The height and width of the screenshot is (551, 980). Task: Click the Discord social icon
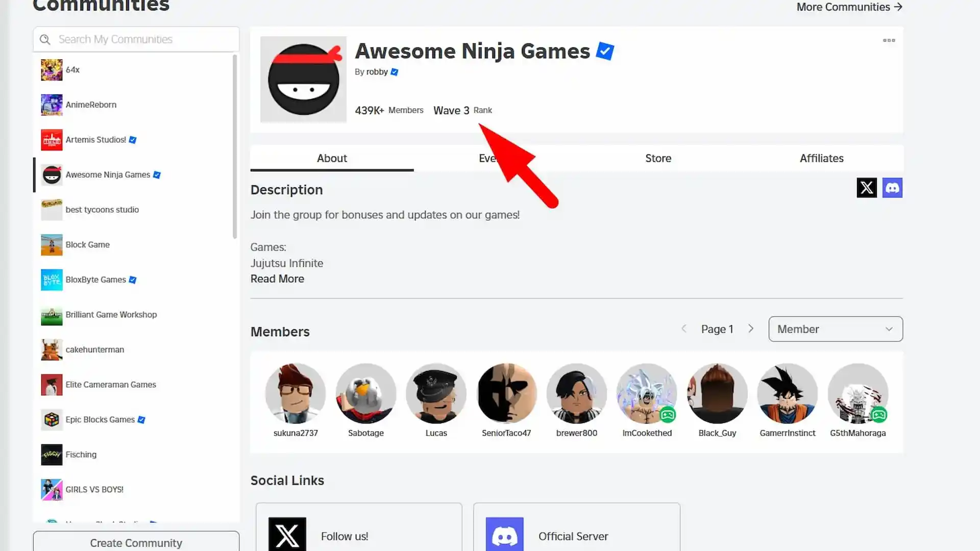point(892,188)
